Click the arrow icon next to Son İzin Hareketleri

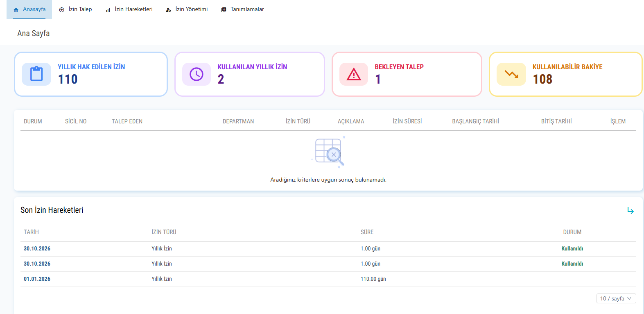[x=630, y=210]
